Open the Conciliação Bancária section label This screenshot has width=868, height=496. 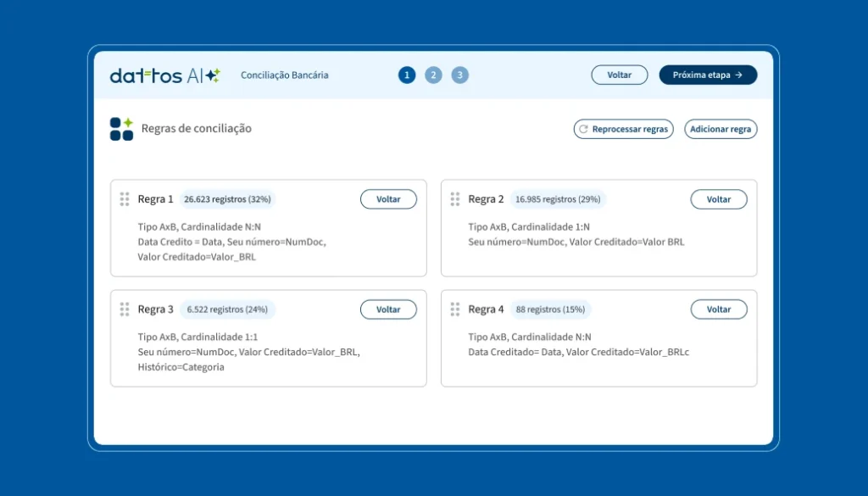coord(284,75)
